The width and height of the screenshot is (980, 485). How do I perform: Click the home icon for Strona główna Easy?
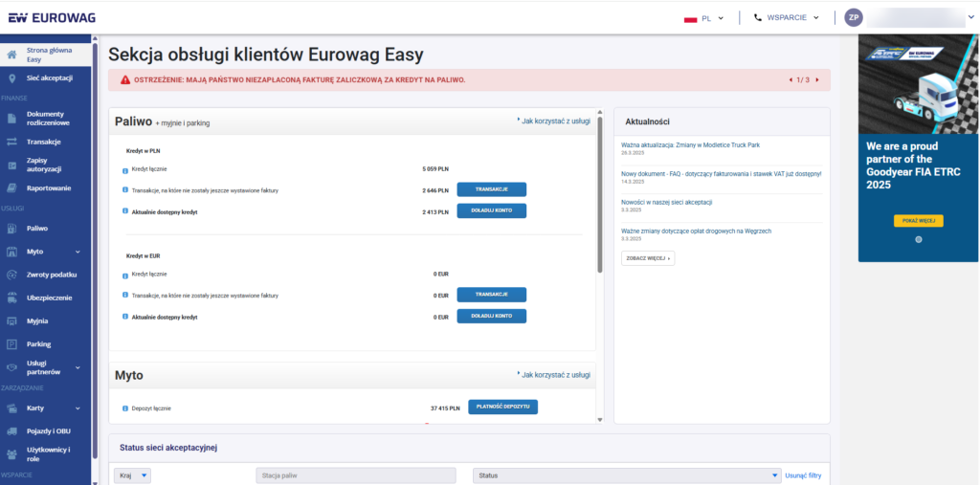click(11, 55)
